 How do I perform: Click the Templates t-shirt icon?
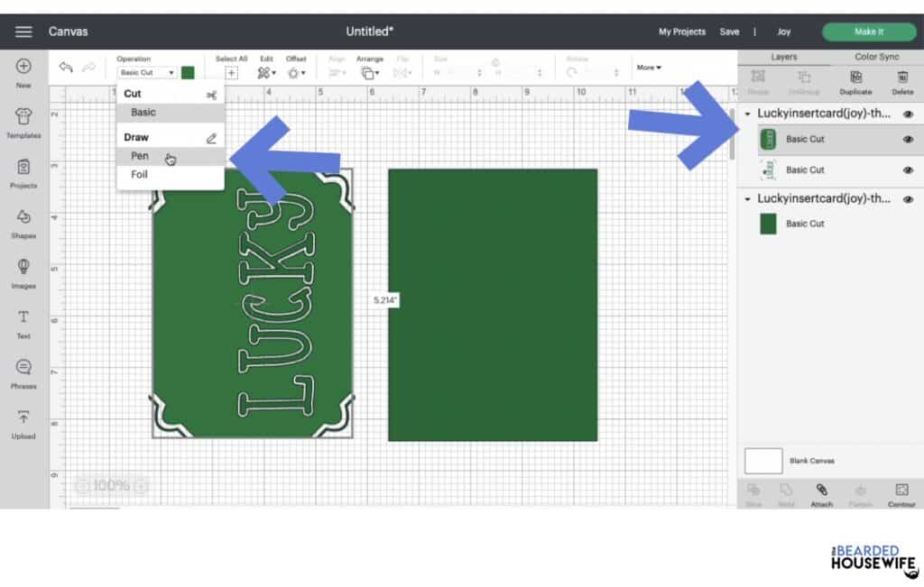click(x=23, y=117)
